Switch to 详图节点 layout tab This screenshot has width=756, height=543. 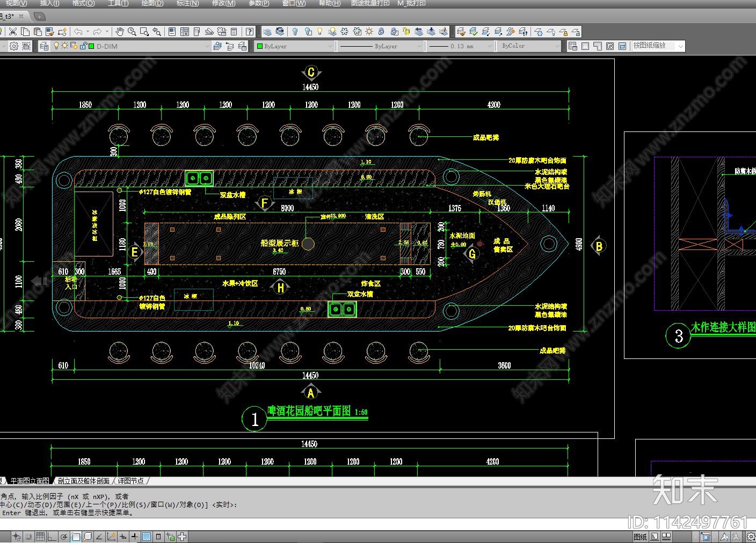(x=130, y=481)
